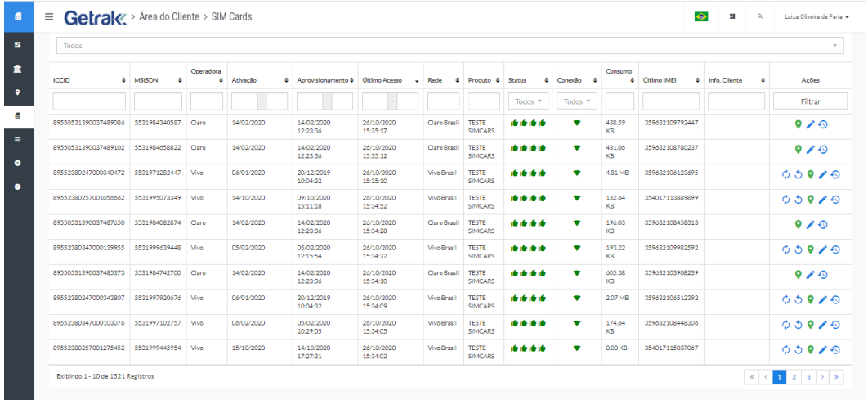
Task: Jump to last page in pagination
Action: tap(836, 377)
